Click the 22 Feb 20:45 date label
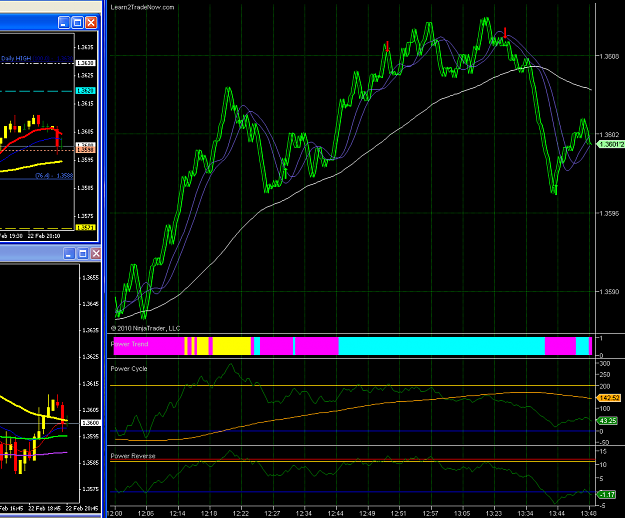 tap(82, 508)
